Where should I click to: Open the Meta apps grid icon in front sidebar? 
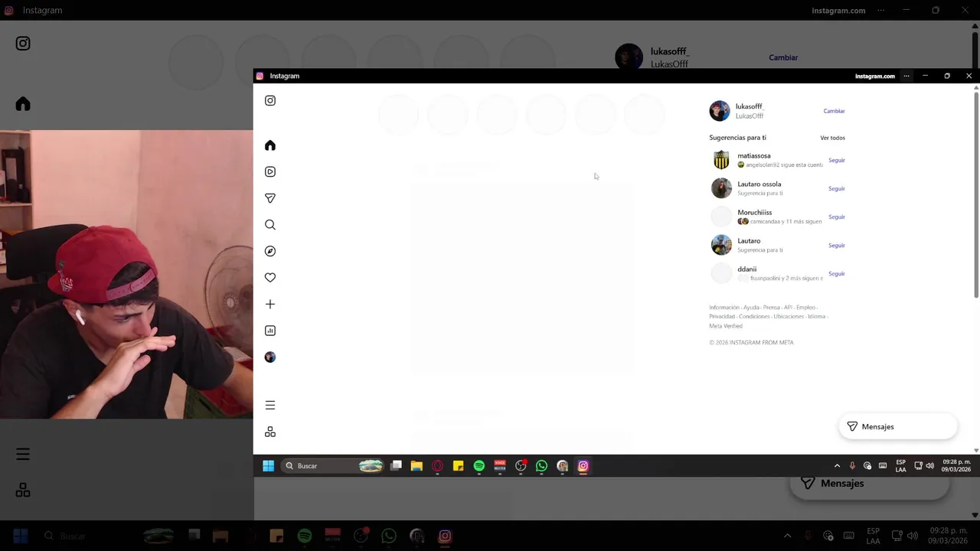pyautogui.click(x=270, y=432)
